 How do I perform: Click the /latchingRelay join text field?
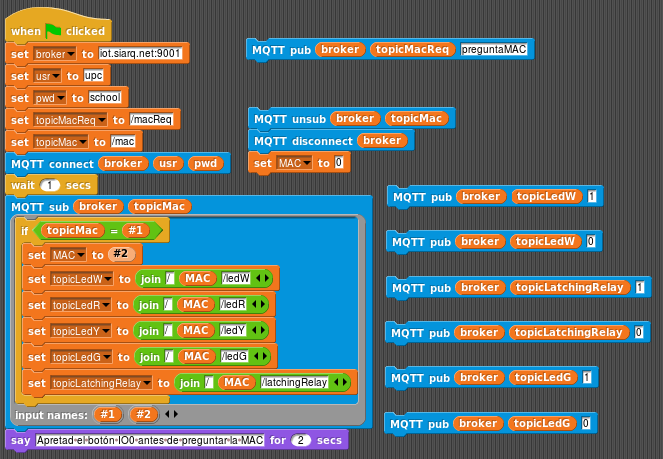[294, 382]
